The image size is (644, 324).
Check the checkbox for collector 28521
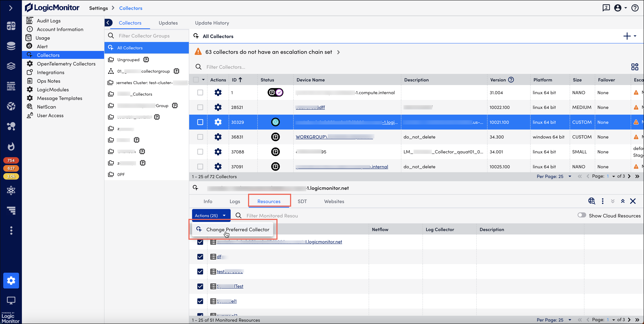(200, 107)
